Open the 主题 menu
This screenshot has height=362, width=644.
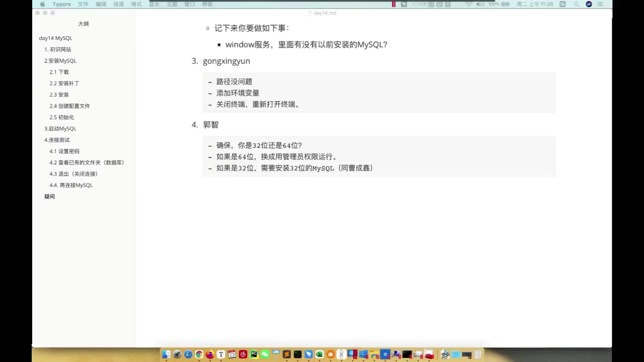[x=172, y=4]
